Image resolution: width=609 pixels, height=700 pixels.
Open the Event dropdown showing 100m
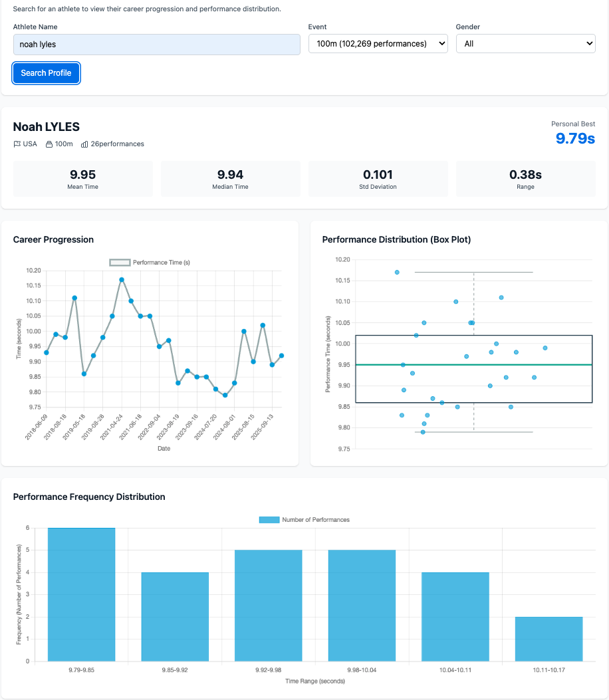tap(378, 44)
